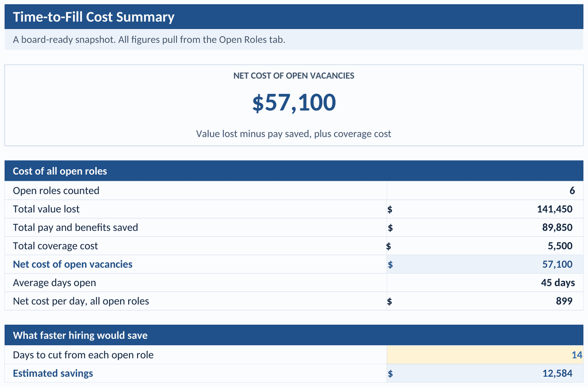Click the 57,100 net cost table cell

[x=485, y=264]
